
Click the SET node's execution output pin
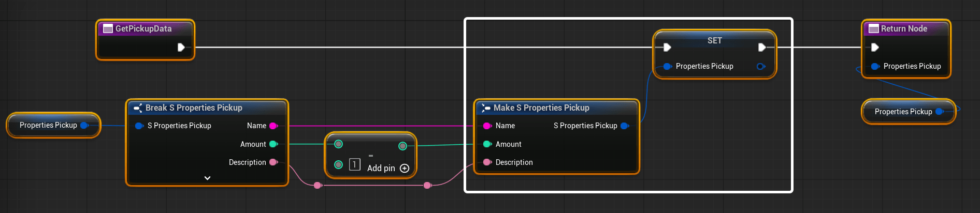(761, 48)
